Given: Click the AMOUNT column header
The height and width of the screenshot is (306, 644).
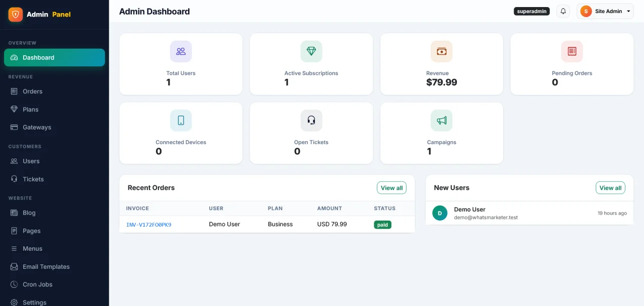Looking at the screenshot, I should (330, 209).
